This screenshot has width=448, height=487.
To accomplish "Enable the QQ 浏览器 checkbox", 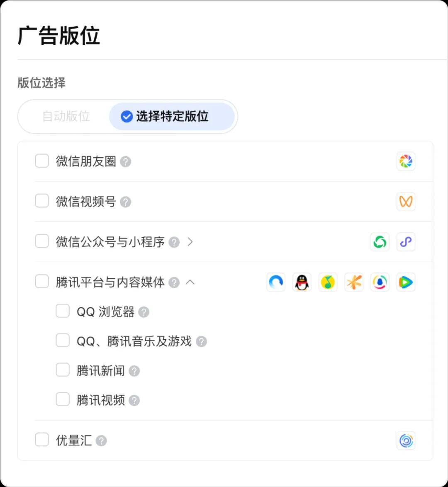I will 63,311.
